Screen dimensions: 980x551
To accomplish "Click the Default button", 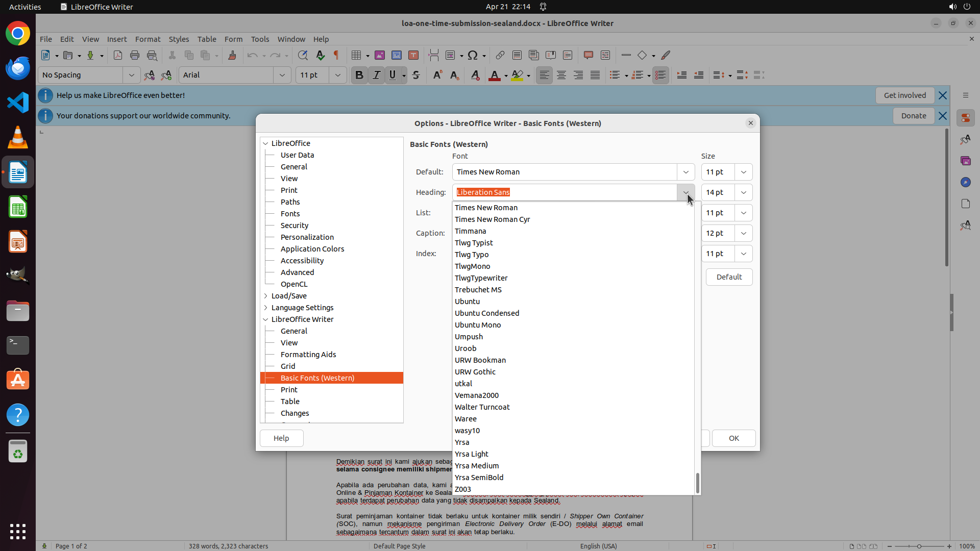I will click(729, 277).
